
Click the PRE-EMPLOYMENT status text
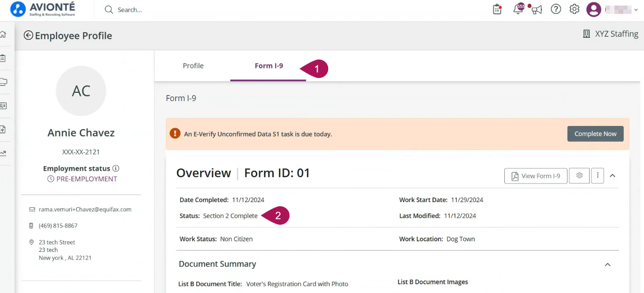tap(87, 179)
